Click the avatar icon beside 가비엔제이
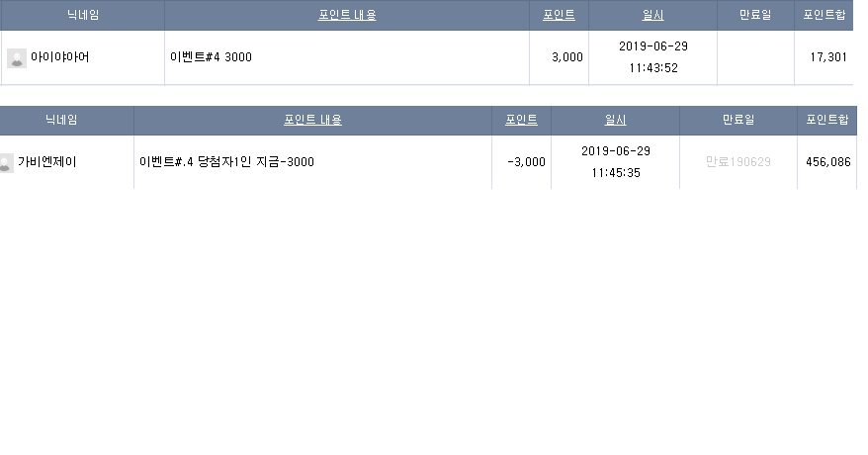The image size is (868, 455). 6,163
